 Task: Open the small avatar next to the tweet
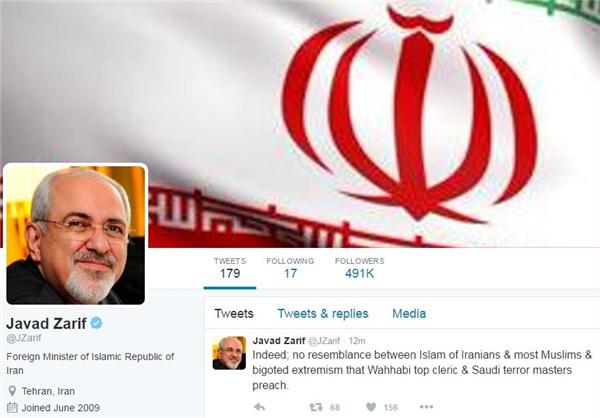tap(229, 353)
